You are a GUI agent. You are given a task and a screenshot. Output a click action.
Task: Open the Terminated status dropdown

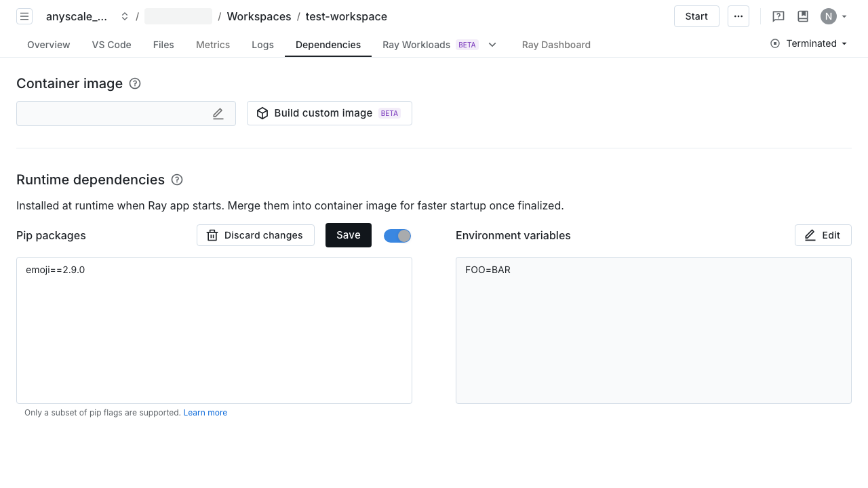point(809,43)
